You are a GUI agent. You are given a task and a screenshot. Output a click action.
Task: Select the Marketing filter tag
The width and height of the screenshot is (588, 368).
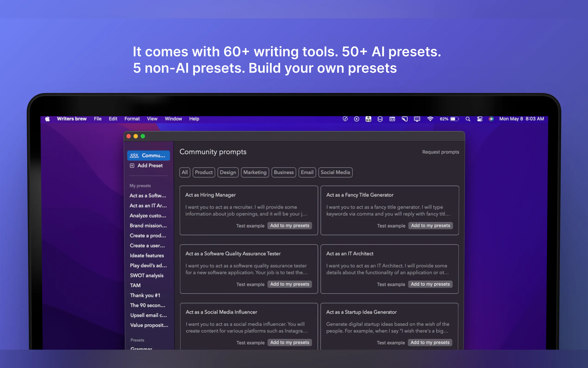(x=255, y=173)
